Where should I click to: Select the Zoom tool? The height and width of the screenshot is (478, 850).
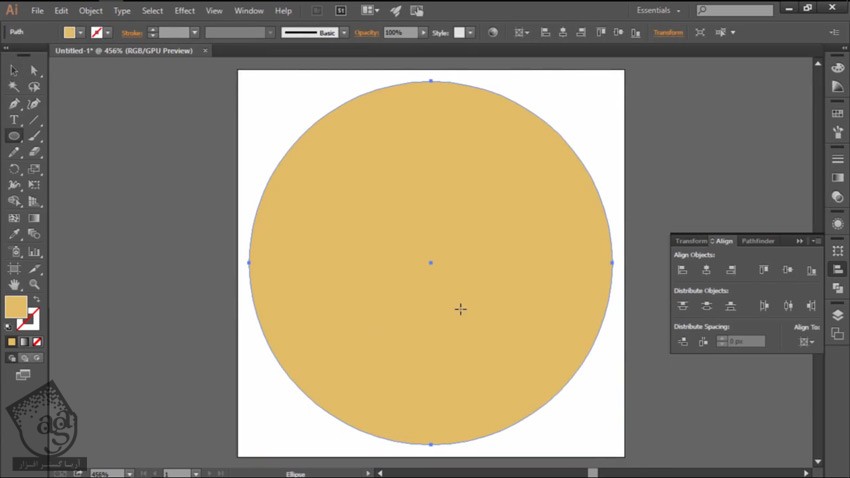[x=34, y=285]
